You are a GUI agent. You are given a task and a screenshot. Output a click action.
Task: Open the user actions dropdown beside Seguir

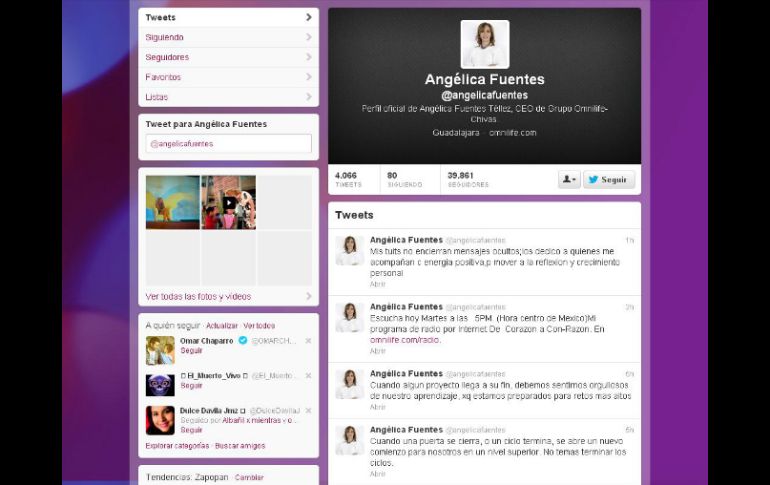click(x=569, y=180)
